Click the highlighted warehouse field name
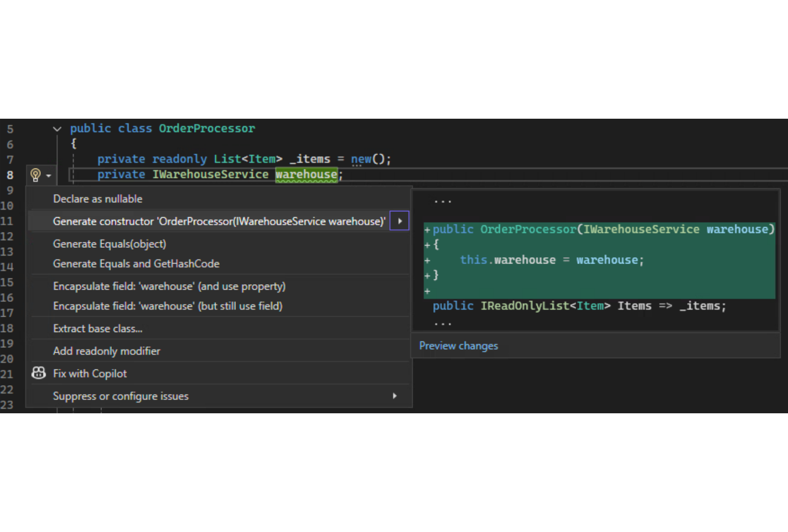This screenshot has width=788, height=532. pos(306,174)
